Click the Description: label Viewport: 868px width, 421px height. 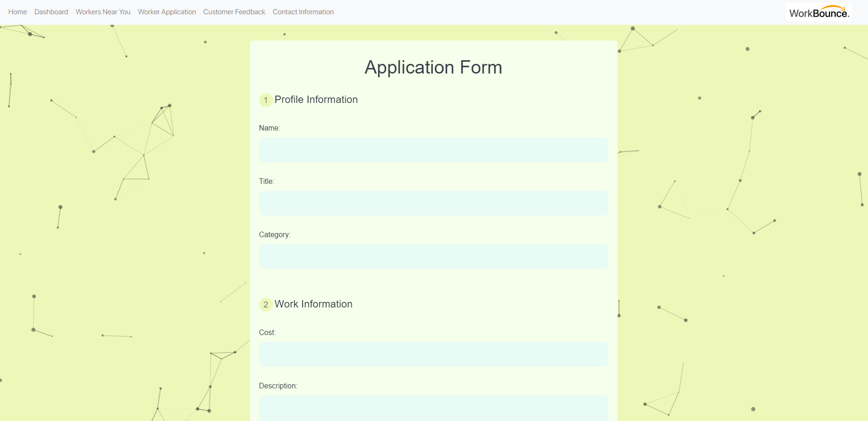[278, 386]
